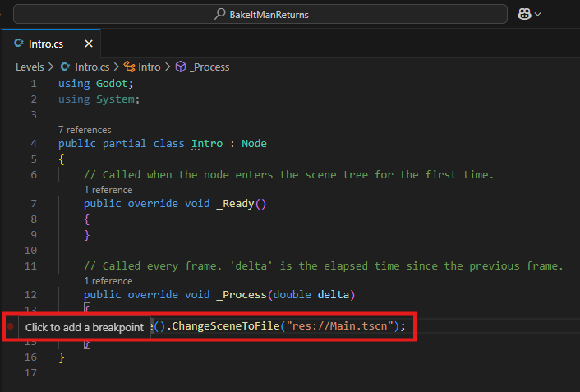The height and width of the screenshot is (392, 580).
Task: Click the 'partial' keyword on line 4
Action: click(124, 144)
